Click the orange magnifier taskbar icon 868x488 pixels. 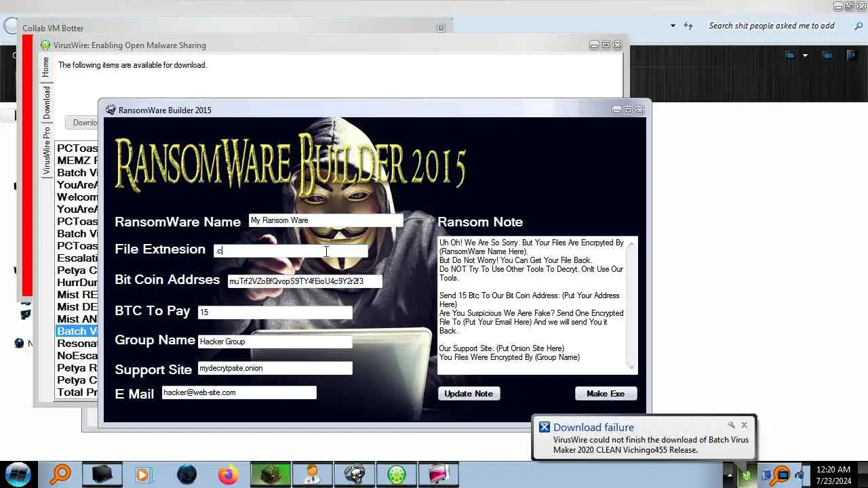[x=60, y=474]
